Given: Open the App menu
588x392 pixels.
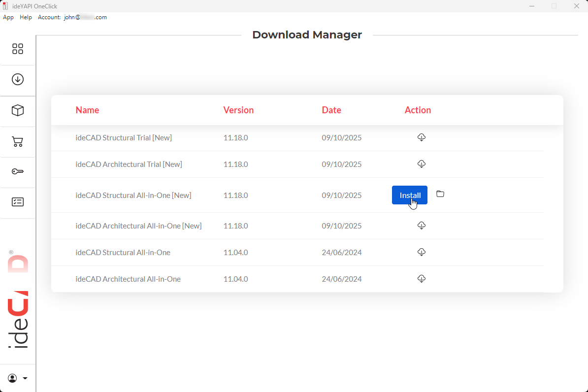Looking at the screenshot, I should click(8, 17).
